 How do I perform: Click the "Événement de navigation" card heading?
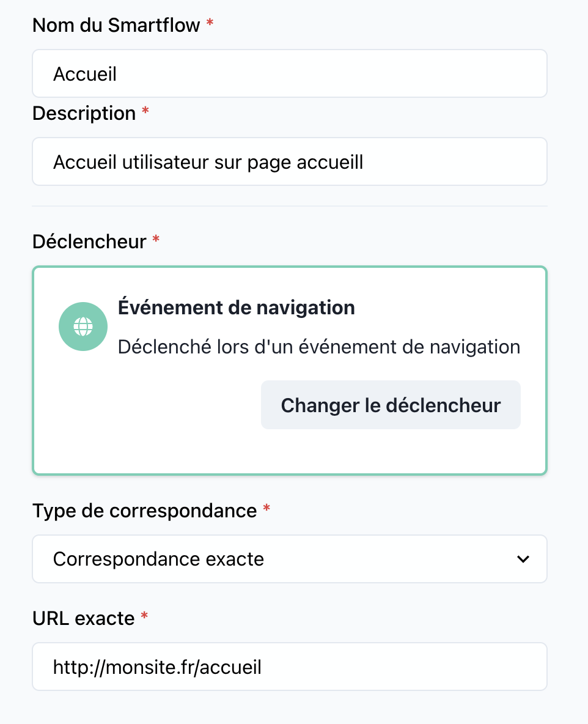point(236,307)
